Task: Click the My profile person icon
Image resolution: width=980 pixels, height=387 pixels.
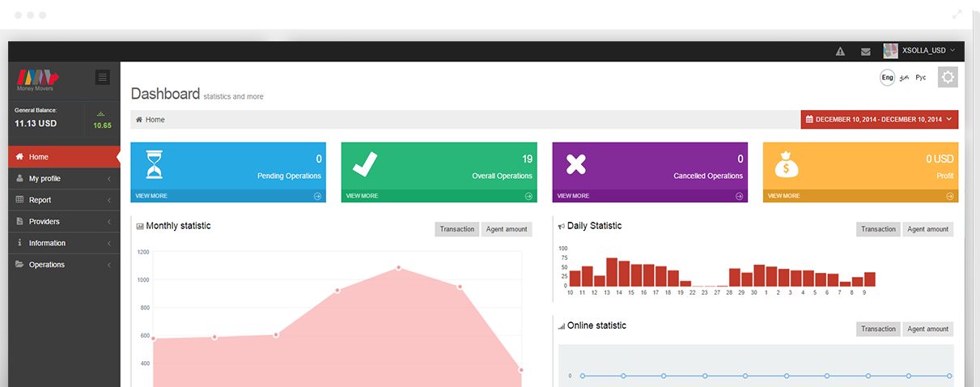Action: 19,178
